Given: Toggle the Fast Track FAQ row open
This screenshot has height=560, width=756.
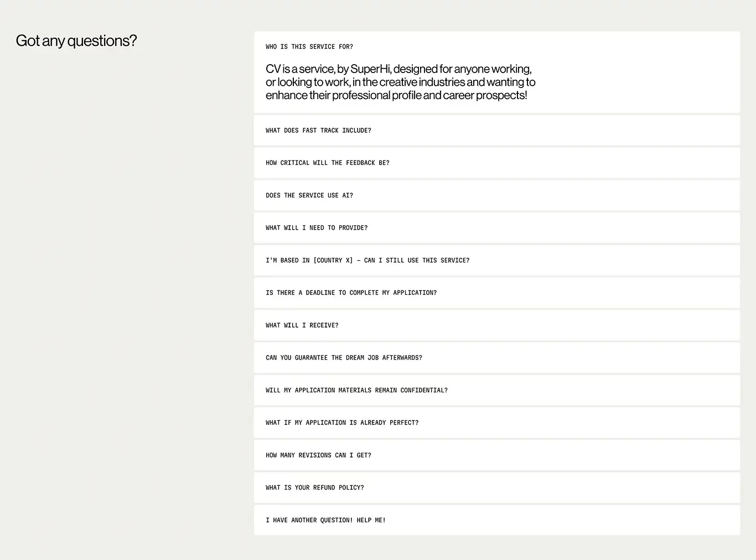Looking at the screenshot, I should pyautogui.click(x=497, y=131).
